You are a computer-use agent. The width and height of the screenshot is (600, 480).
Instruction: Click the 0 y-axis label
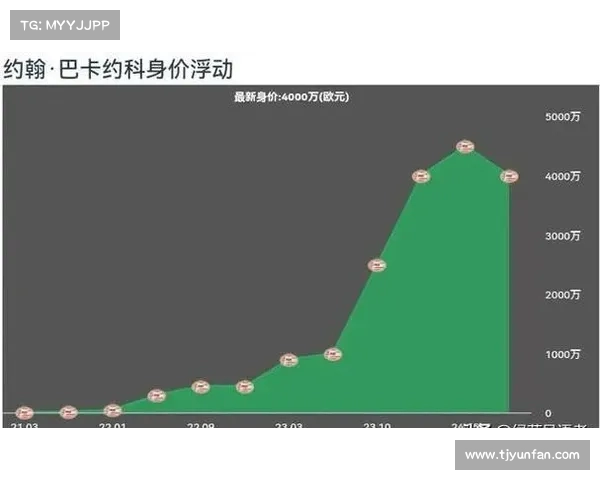[548, 413]
